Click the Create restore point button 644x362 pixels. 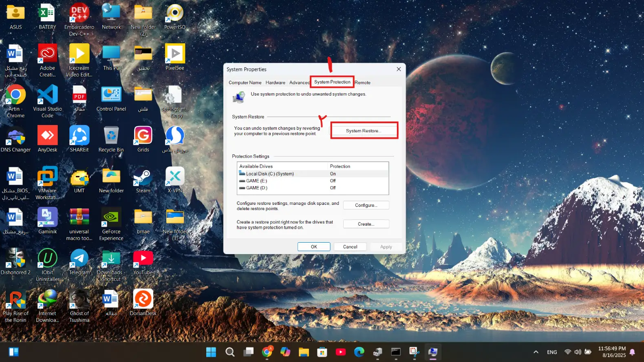pos(366,224)
